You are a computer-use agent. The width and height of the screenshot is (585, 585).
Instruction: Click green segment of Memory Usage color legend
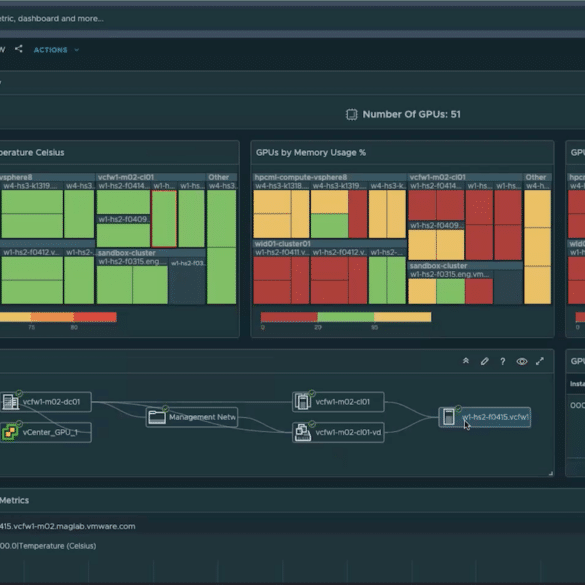346,317
